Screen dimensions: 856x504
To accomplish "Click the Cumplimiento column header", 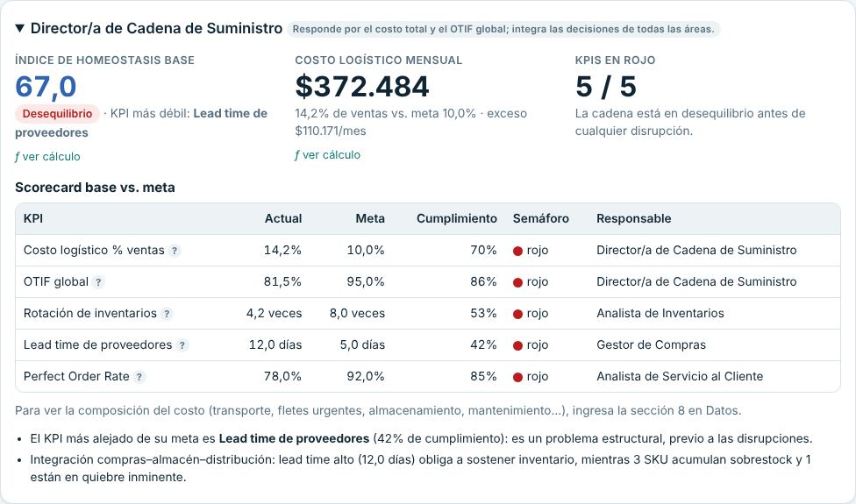I will pos(457,219).
